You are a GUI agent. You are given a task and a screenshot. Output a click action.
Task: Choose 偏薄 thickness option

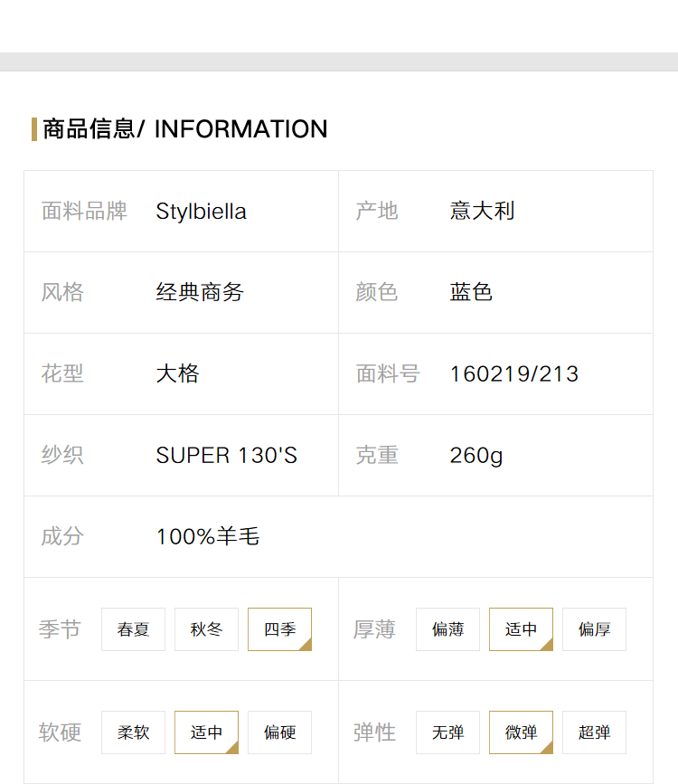(x=447, y=629)
